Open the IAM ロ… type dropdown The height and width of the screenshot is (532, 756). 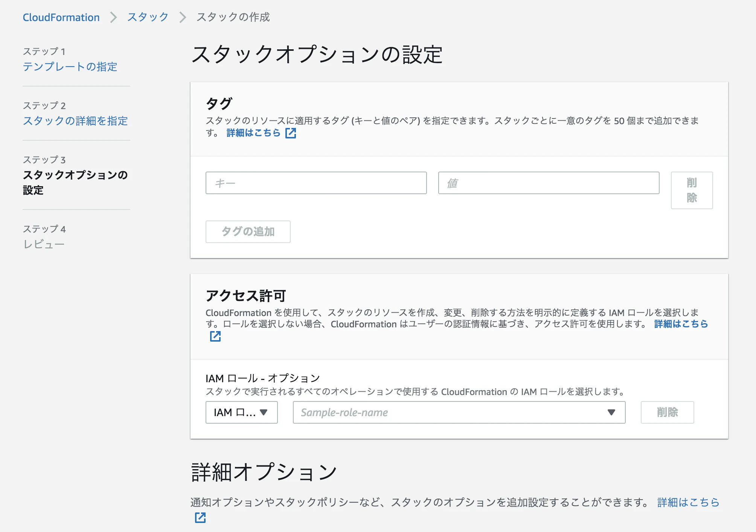click(241, 412)
